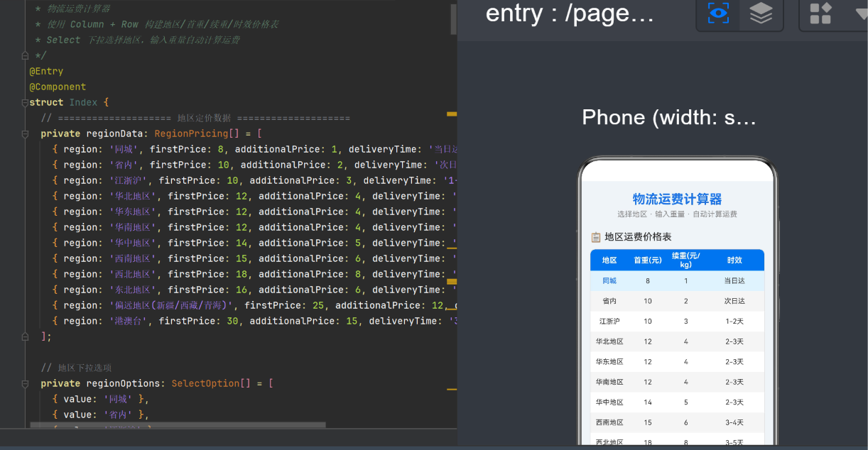Image resolution: width=868 pixels, height=450 pixels.
Task: Click the 续重(元/kg) table header
Action: click(686, 260)
